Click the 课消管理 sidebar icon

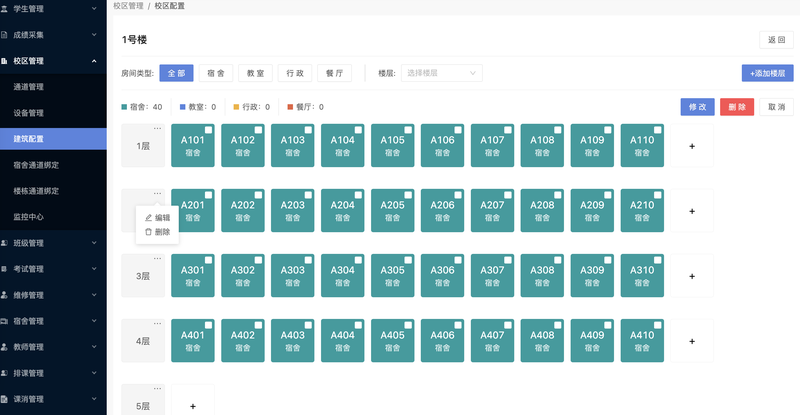click(x=4, y=399)
